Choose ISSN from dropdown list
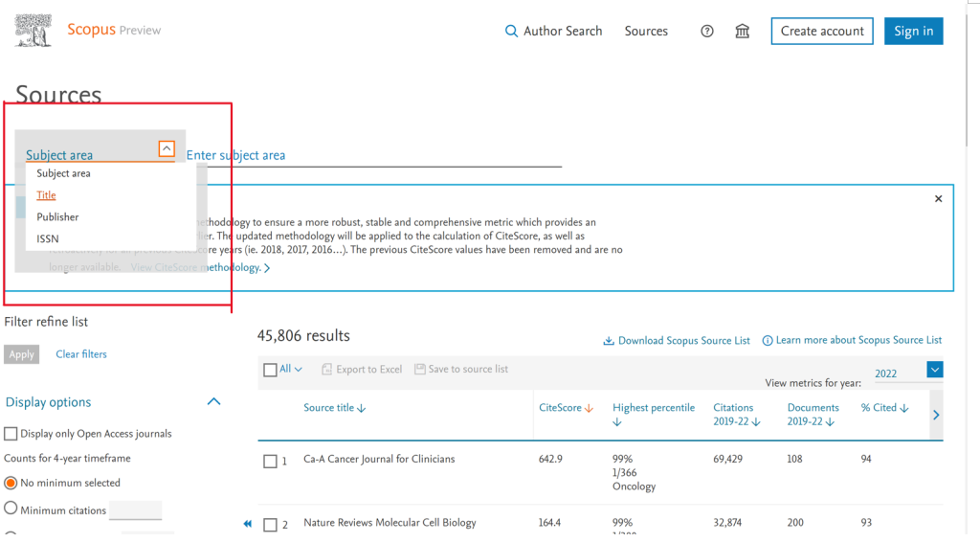 point(48,239)
